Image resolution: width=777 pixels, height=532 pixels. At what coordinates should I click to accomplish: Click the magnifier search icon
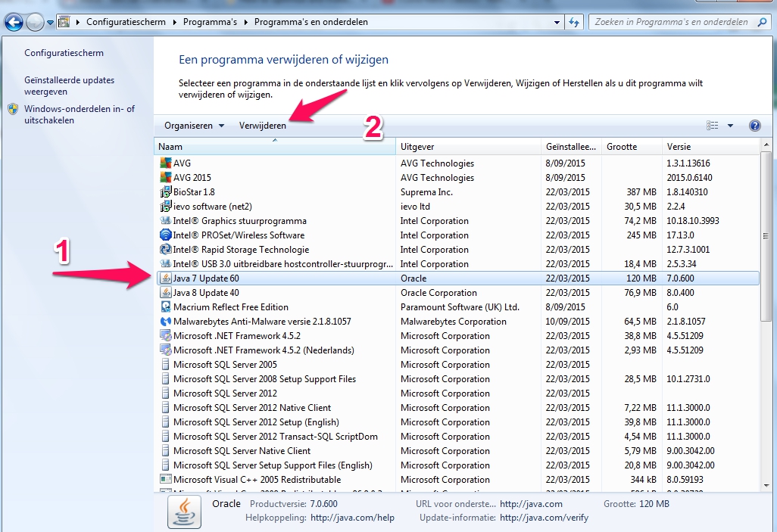762,22
